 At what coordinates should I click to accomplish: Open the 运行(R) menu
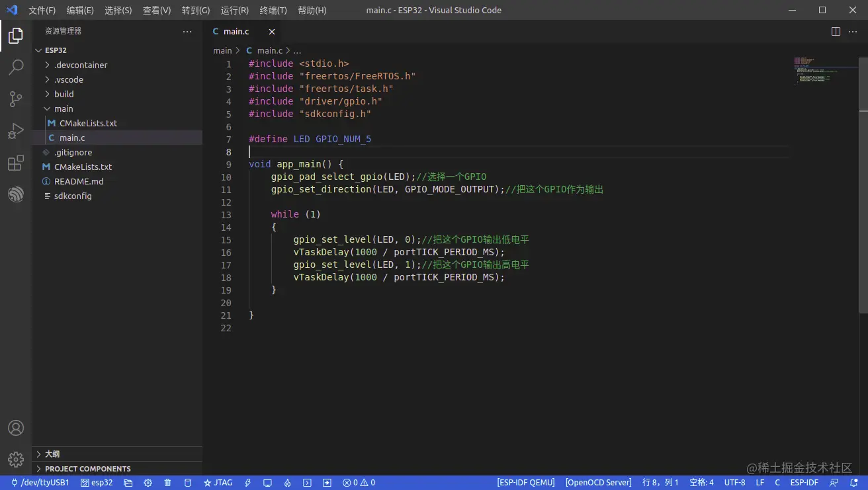point(235,10)
